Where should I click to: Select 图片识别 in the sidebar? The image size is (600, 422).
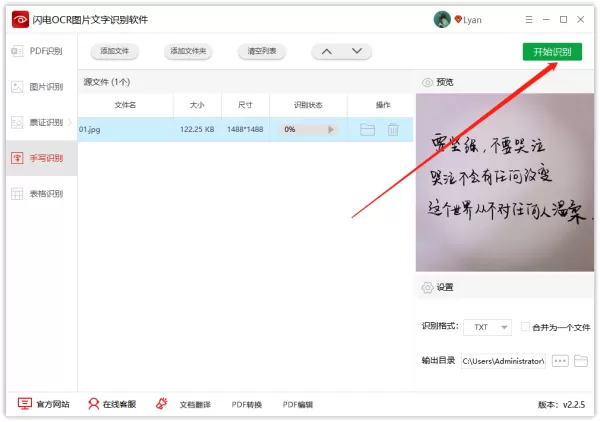pyautogui.click(x=41, y=87)
